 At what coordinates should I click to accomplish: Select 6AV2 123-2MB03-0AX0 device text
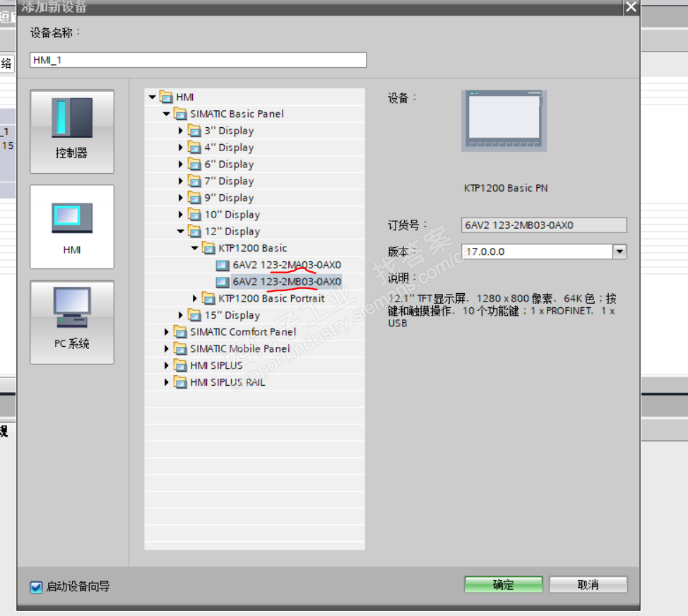click(287, 282)
